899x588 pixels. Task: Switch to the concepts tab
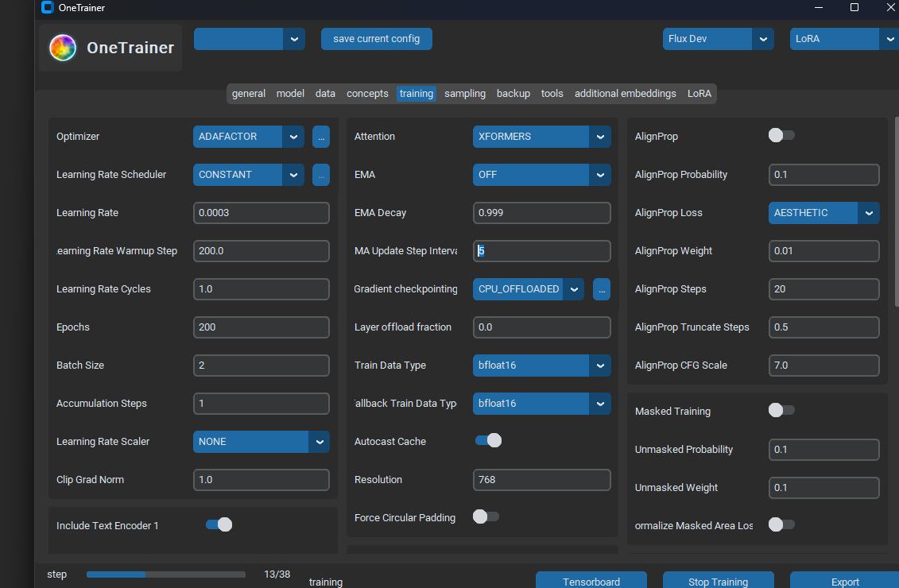click(367, 94)
